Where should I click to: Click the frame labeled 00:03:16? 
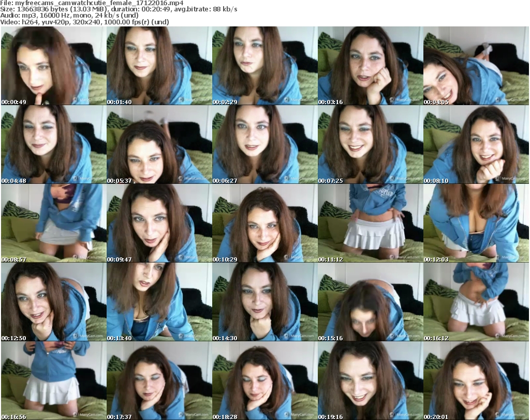[x=370, y=66]
